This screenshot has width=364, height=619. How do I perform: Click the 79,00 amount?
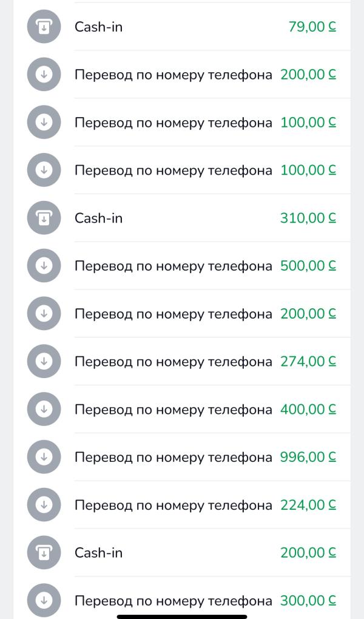[312, 27]
